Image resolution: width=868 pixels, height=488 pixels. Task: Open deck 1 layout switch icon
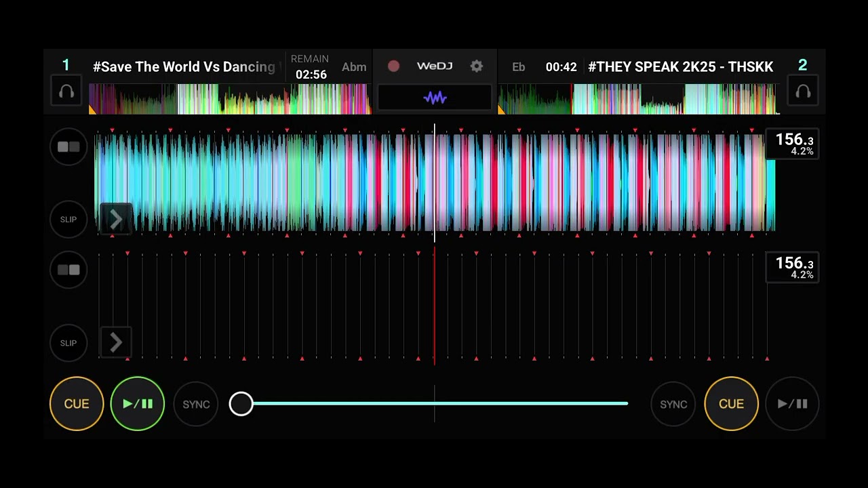pyautogui.click(x=68, y=146)
